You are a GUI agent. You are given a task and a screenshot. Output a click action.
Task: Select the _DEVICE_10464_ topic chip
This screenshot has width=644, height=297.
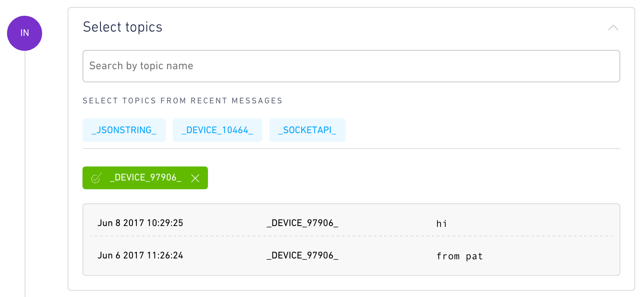[x=218, y=130]
